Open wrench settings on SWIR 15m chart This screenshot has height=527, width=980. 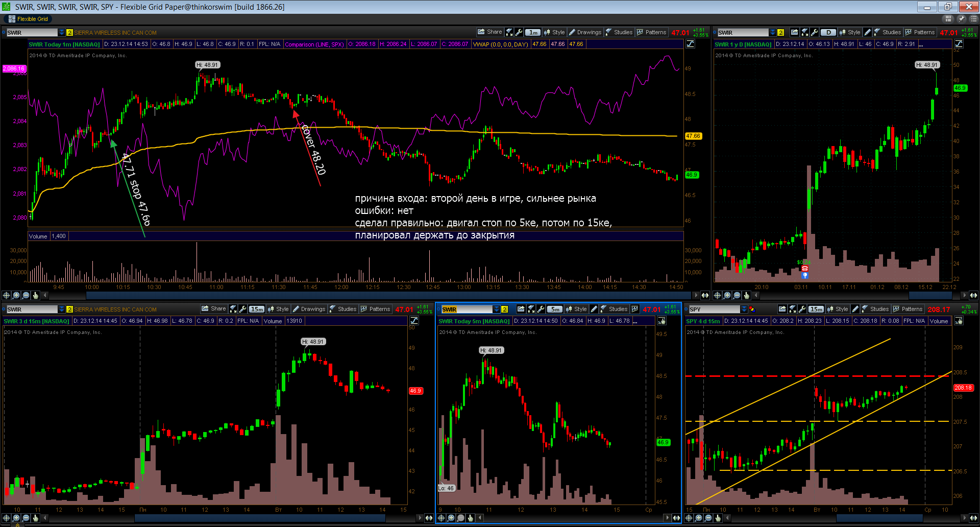242,309
